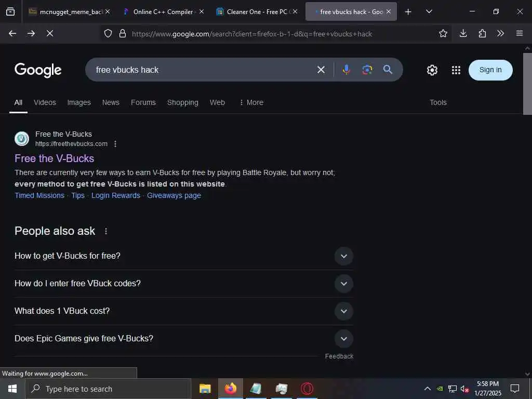Select the Shopping search filter
Image resolution: width=532 pixels, height=399 pixels.
(x=182, y=102)
